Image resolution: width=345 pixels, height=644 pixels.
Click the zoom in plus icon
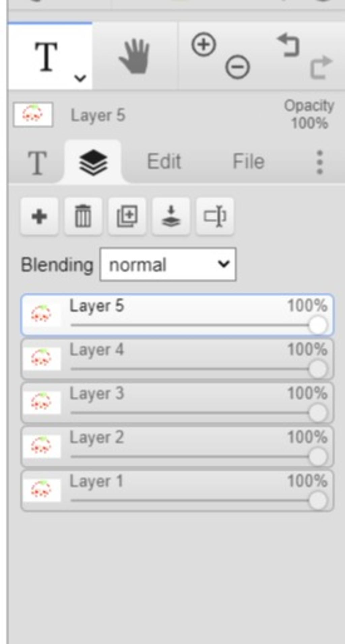point(204,44)
